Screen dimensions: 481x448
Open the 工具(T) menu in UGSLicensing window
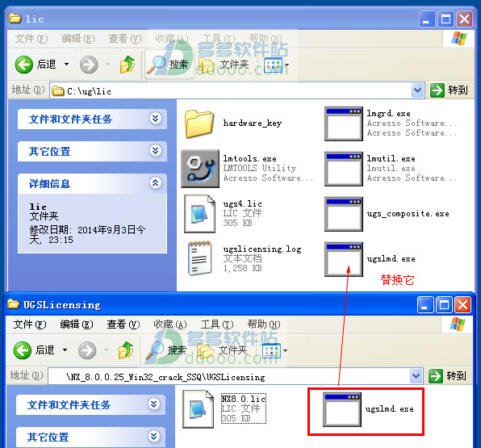[217, 324]
